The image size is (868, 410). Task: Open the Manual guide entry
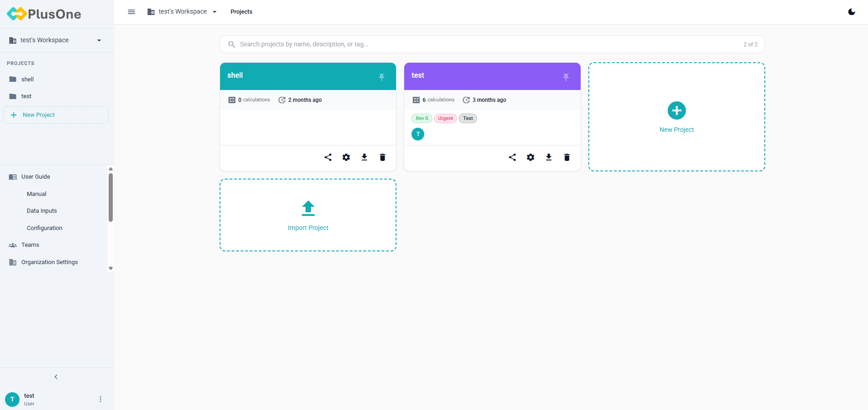pyautogui.click(x=36, y=194)
